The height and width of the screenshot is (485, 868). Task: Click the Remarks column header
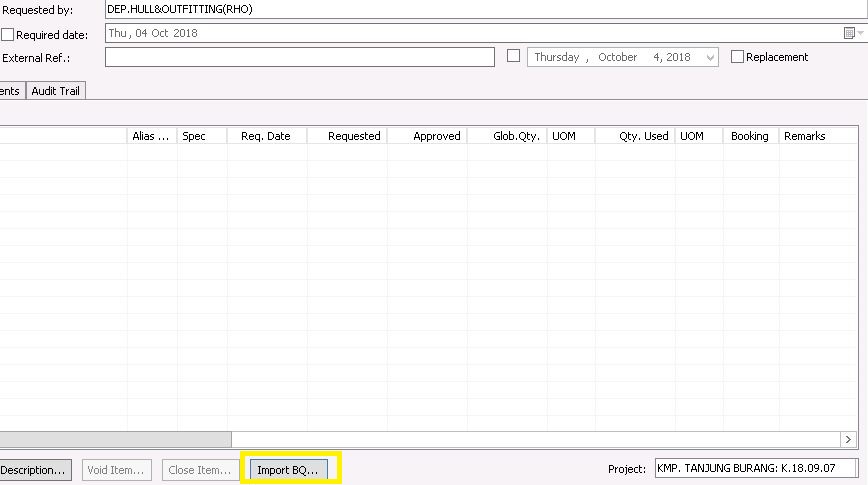coord(805,136)
